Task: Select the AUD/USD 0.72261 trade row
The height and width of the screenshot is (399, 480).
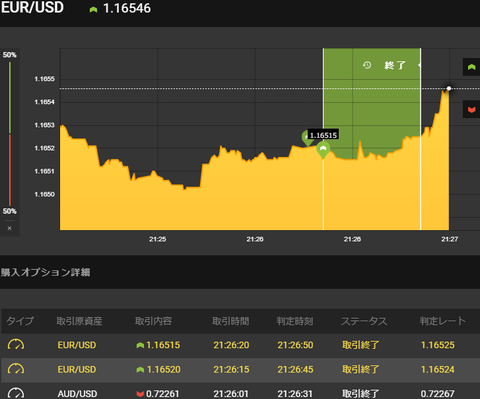Action: (x=240, y=392)
